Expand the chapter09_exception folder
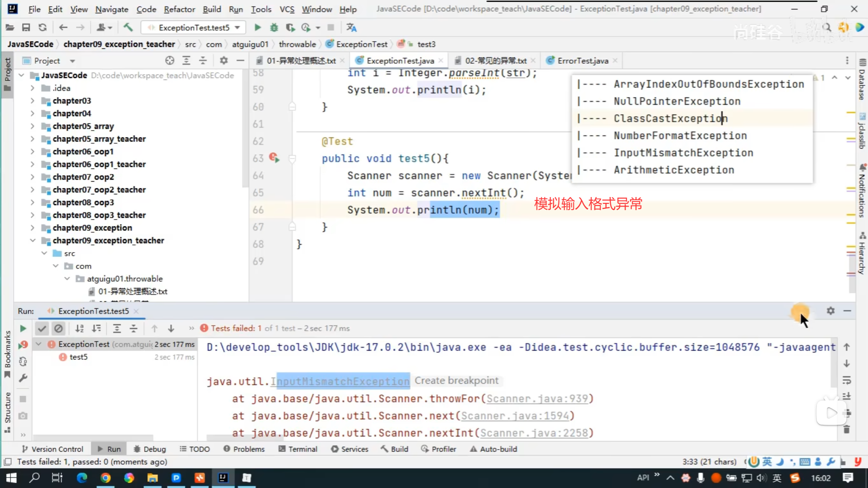Viewport: 868px width, 488px height. tap(33, 228)
